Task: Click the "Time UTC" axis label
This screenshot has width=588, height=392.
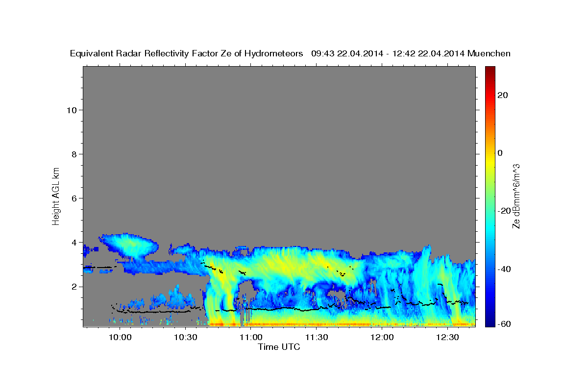Action: pyautogui.click(x=279, y=347)
